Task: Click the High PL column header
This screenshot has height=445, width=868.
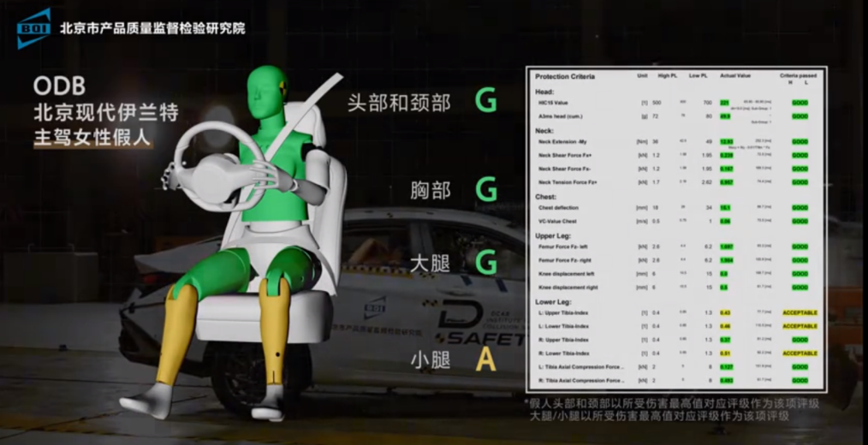Action: pos(667,75)
